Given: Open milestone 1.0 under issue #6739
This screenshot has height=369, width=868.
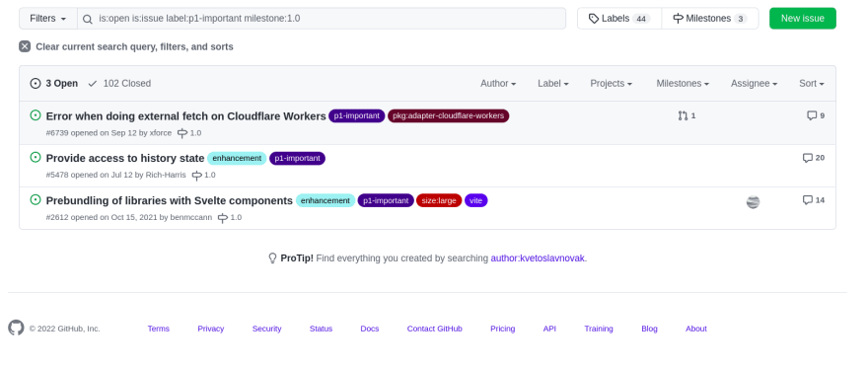Looking at the screenshot, I should click(189, 133).
